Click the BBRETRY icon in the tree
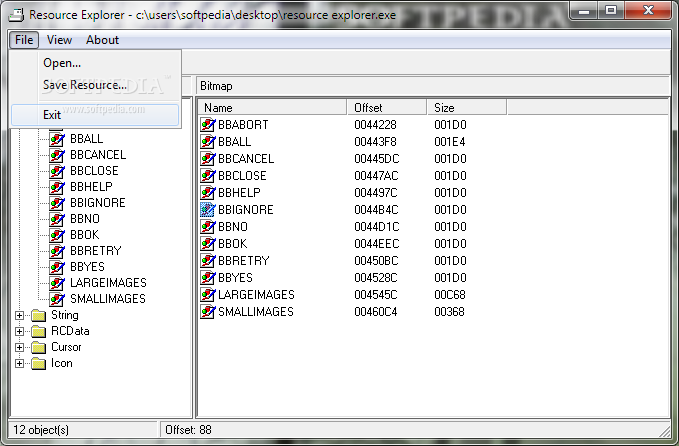Image resolution: width=679 pixels, height=446 pixels. click(57, 251)
